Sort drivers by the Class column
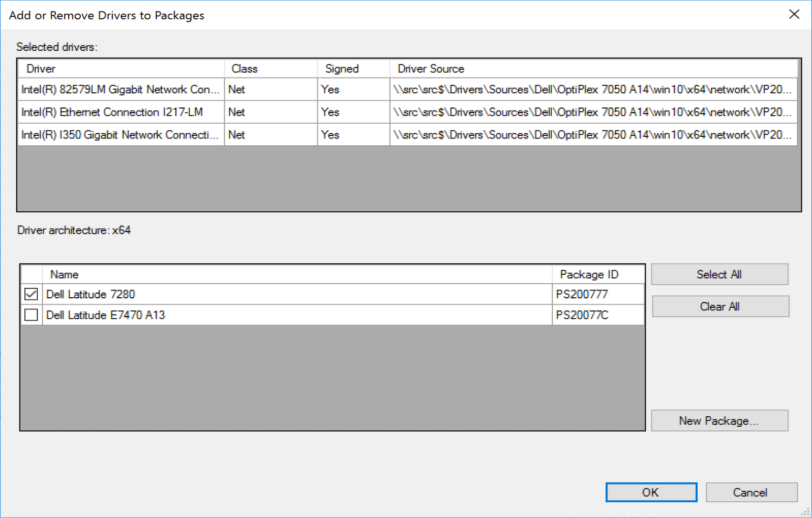Viewport: 812px width, 518px height. (x=243, y=68)
